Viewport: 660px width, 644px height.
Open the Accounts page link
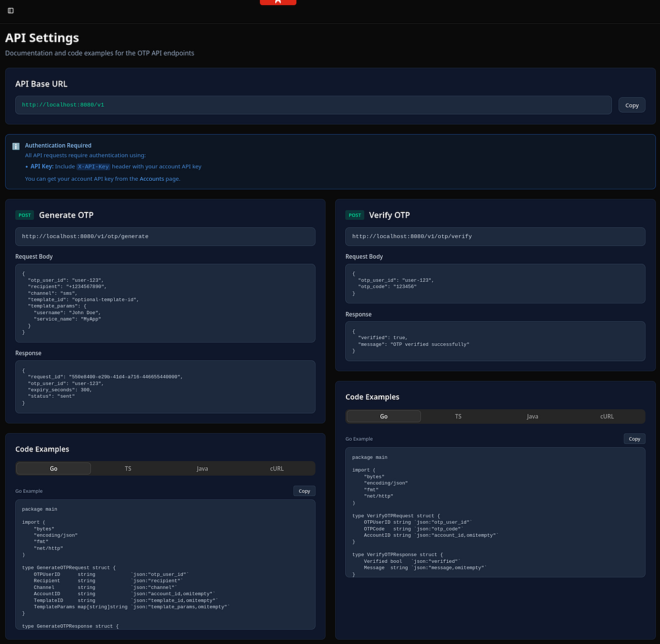[x=152, y=179]
